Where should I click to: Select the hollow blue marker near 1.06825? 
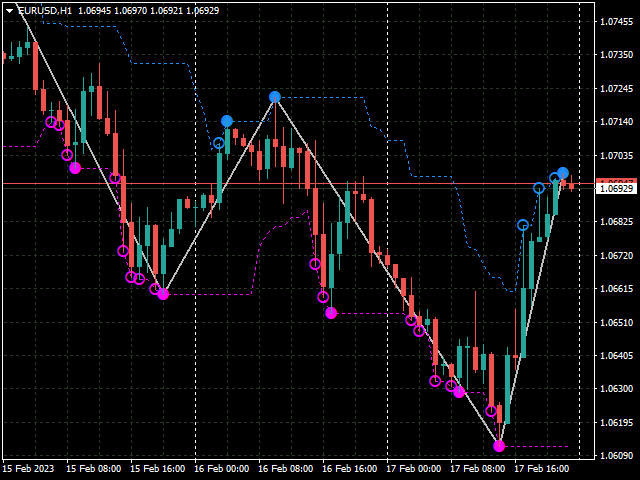pos(523,225)
